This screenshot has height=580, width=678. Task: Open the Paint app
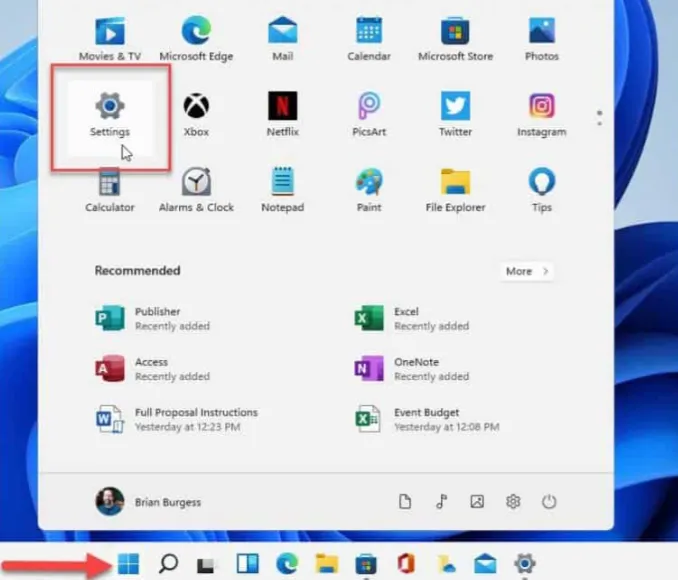click(369, 190)
